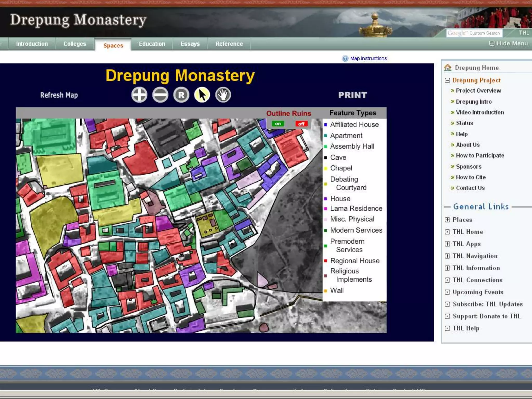
Task: Select the hand pan tool
Action: (x=223, y=95)
